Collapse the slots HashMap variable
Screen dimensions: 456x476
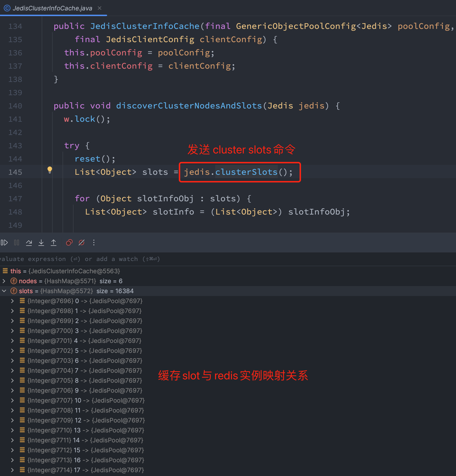tap(4, 291)
